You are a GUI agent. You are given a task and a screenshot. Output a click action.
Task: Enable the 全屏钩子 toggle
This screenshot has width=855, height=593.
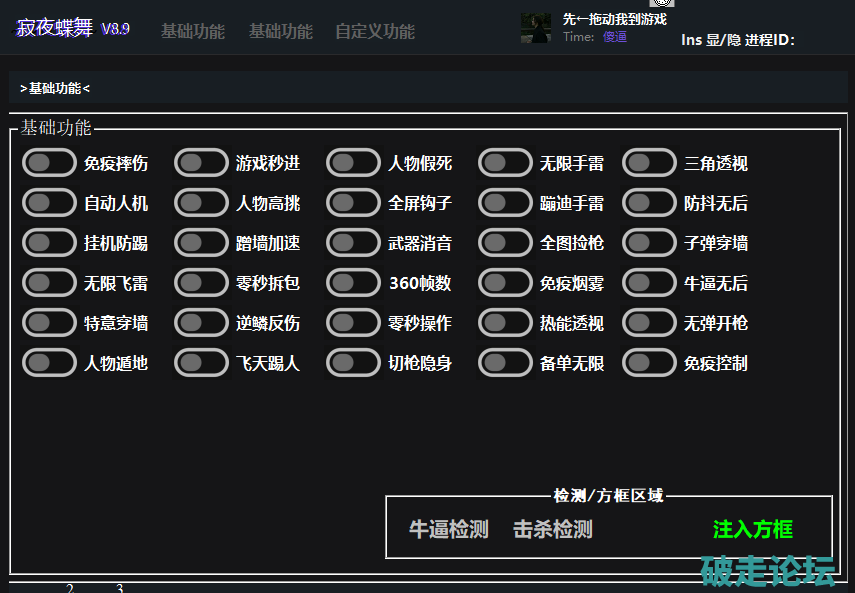[353, 203]
